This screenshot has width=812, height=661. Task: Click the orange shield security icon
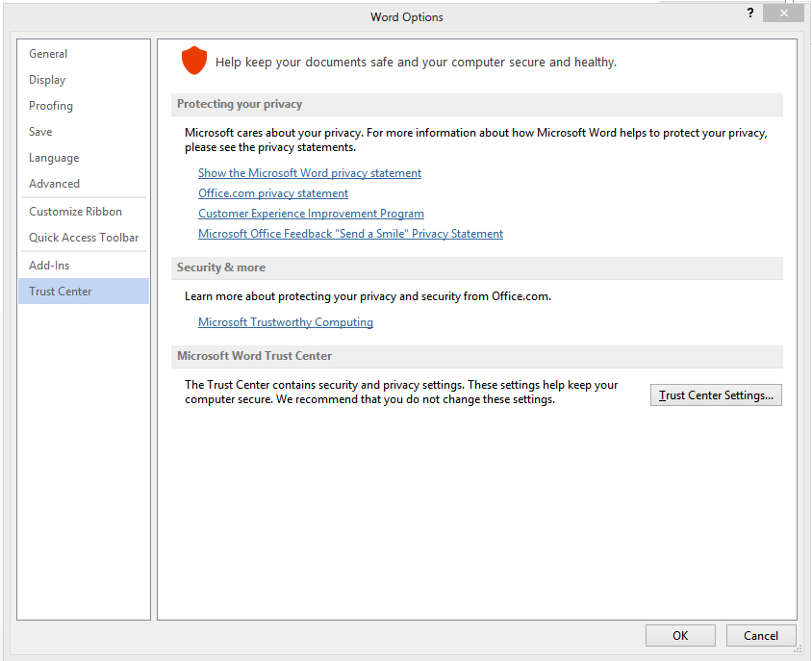pos(194,62)
